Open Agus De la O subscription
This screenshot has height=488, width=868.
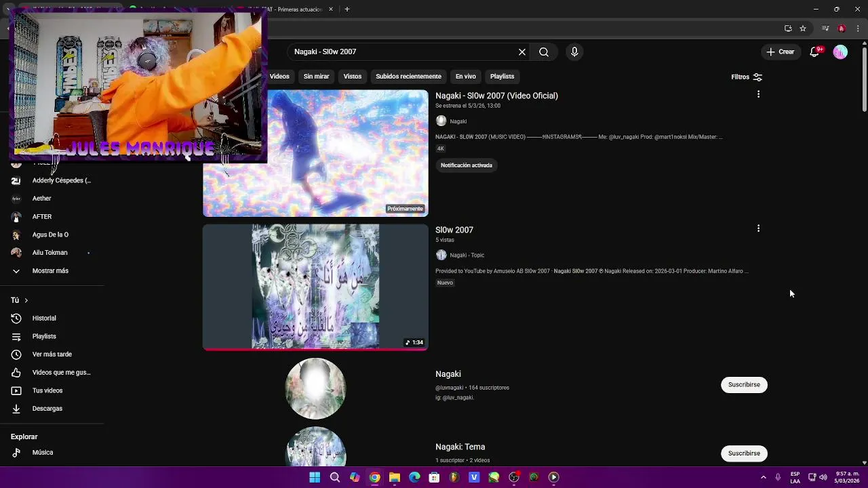pyautogui.click(x=52, y=235)
